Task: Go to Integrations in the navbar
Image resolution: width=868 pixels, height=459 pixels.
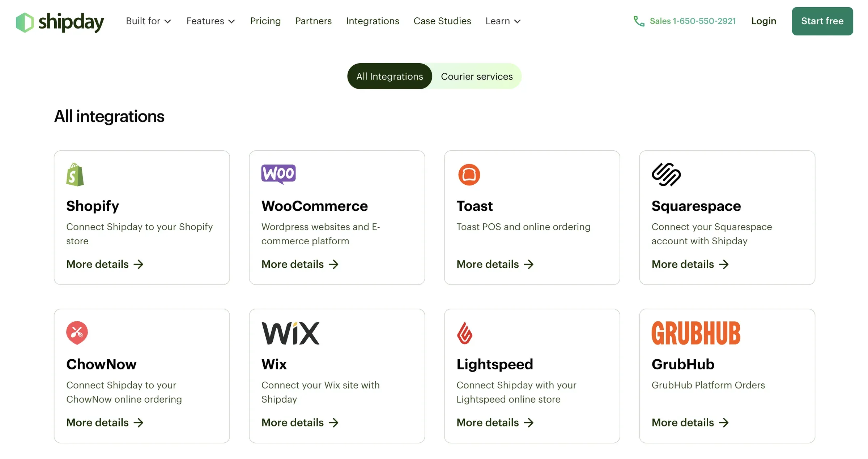Action: coord(373,21)
